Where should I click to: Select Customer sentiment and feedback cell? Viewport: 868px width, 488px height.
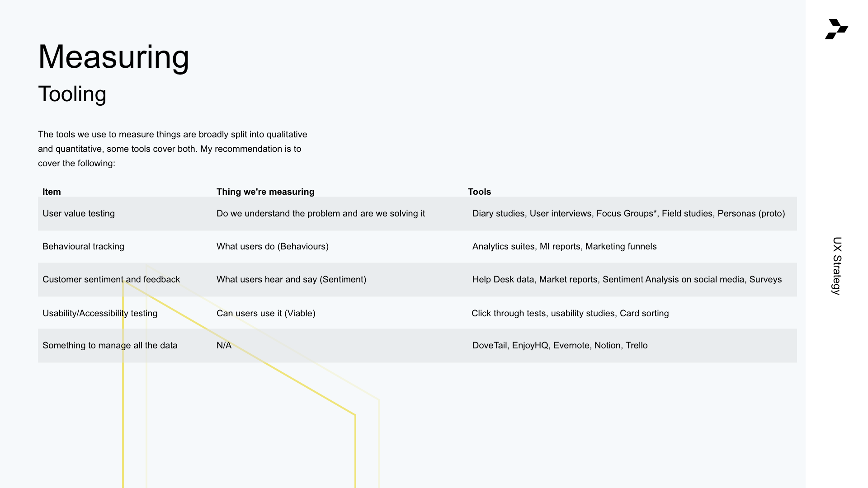pos(111,279)
